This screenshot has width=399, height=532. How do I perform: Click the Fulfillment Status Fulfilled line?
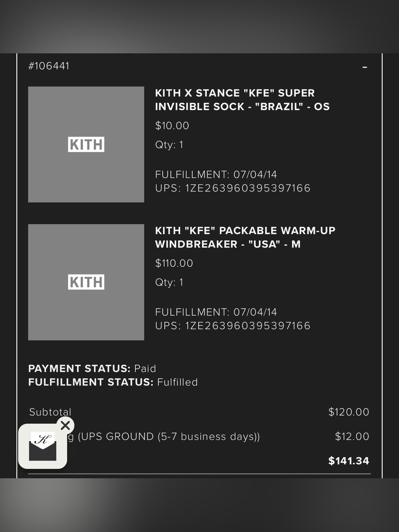[x=113, y=382]
